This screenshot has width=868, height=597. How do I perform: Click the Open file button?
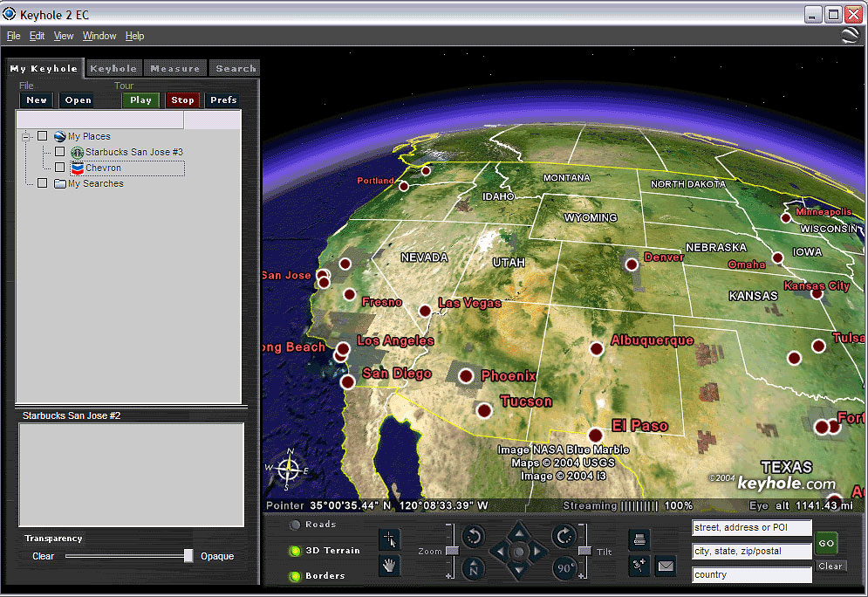(x=78, y=100)
